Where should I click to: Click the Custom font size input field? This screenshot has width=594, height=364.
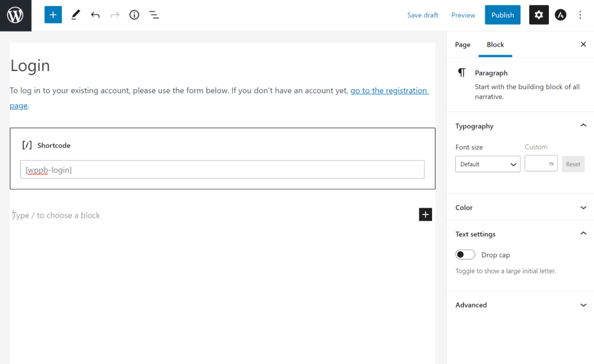click(541, 164)
